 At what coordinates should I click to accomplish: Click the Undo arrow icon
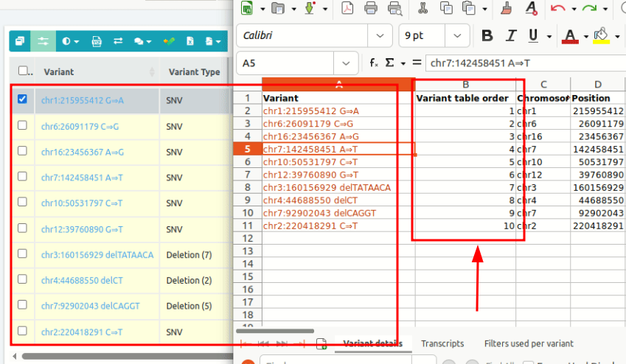click(558, 8)
